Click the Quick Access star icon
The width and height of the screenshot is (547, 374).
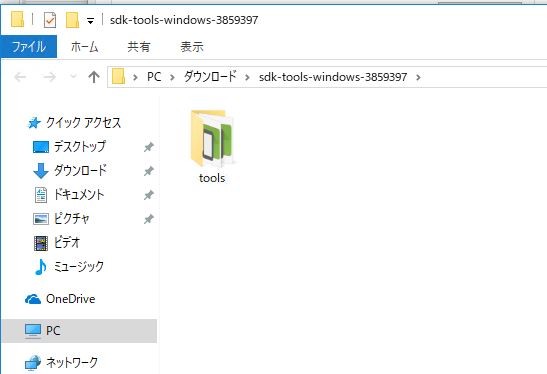(34, 123)
